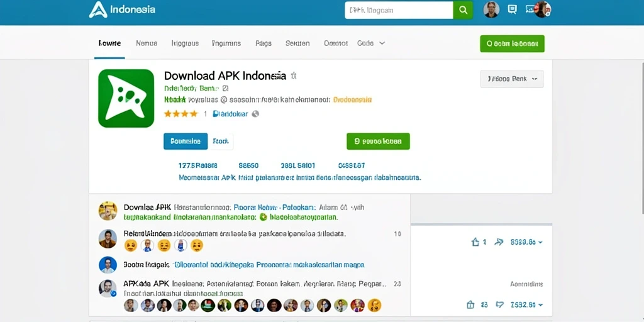Switch to the Rags tab
Image resolution: width=644 pixels, height=322 pixels.
point(264,43)
